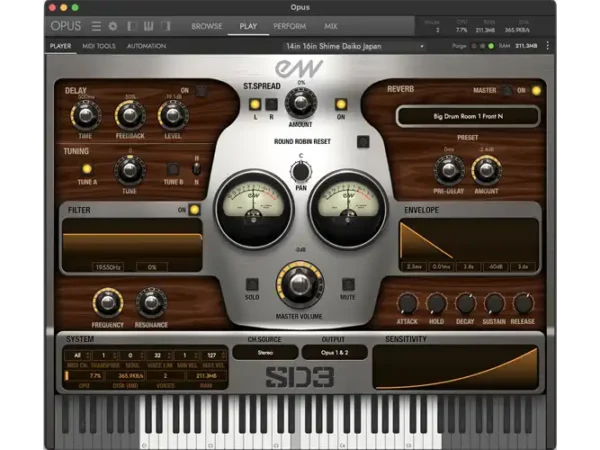Click the Solo button

point(252,284)
